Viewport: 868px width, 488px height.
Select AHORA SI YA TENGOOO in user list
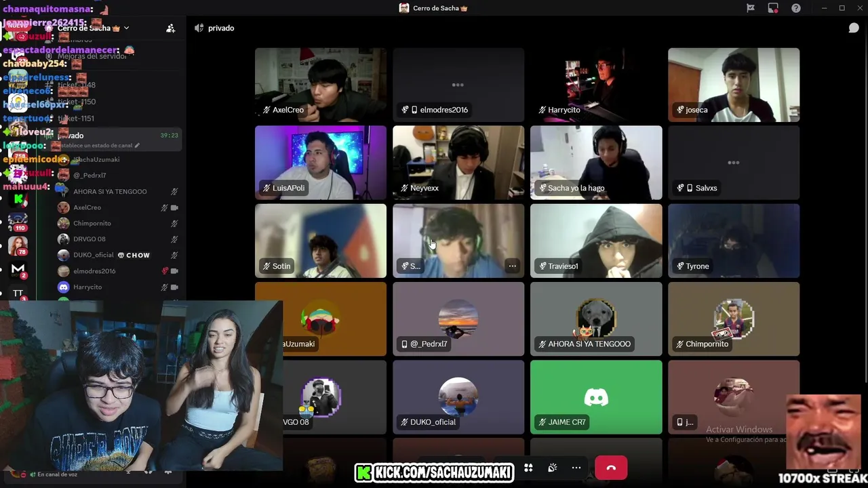pyautogui.click(x=110, y=192)
